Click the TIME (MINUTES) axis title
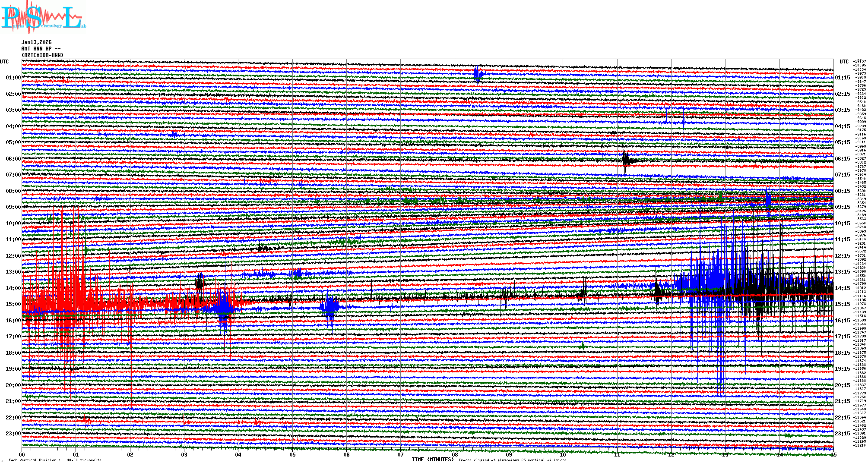Screen dimensions: 868x466 (x=432, y=460)
